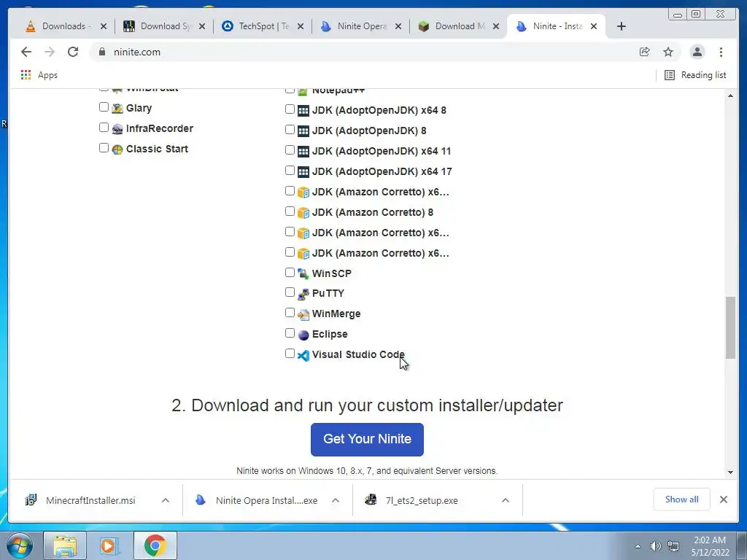Reload the ninite.com page
The height and width of the screenshot is (560, 747).
coord(73,52)
